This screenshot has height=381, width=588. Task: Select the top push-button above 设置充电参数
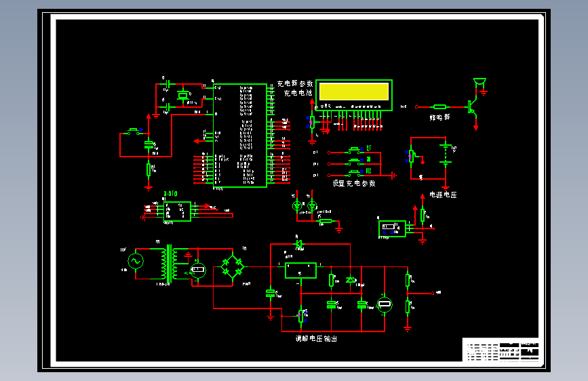355,150
